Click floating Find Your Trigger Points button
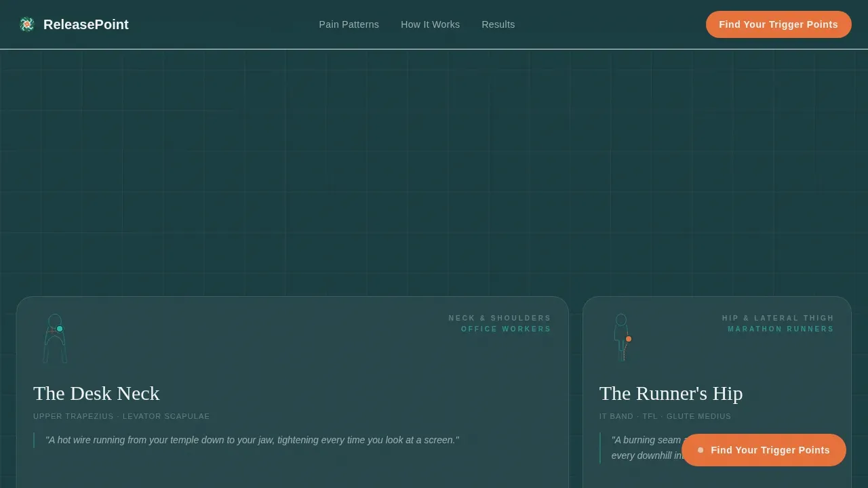 pyautogui.click(x=764, y=450)
